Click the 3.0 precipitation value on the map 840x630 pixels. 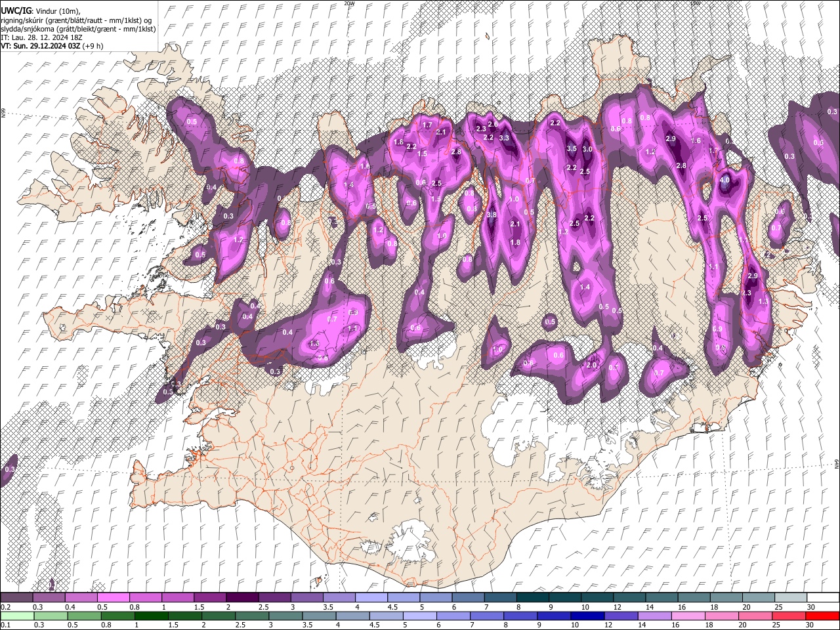587,150
